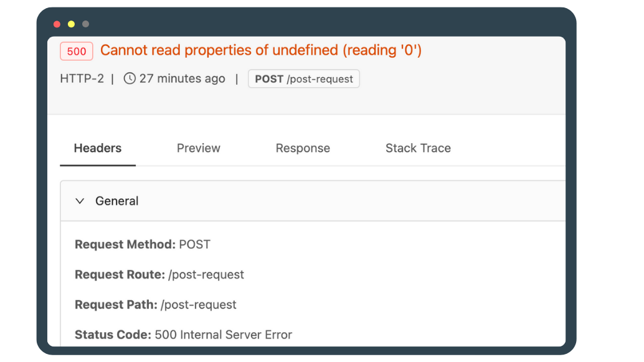
Task: Click the POST /post-request endpoint badge
Action: (x=304, y=79)
